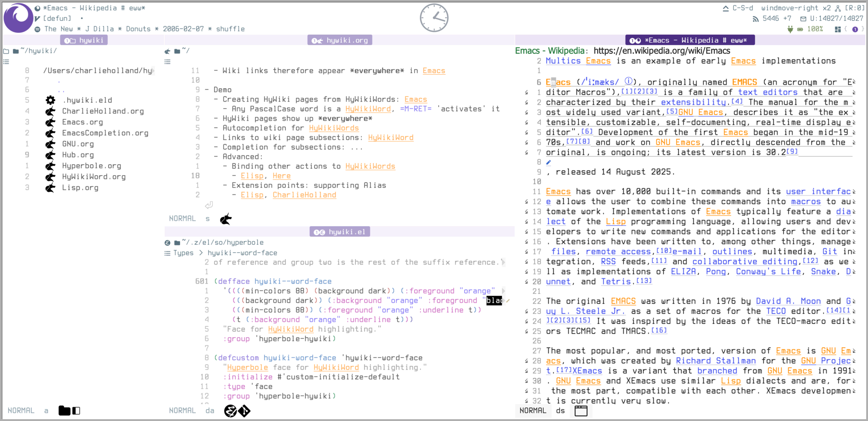Click the purple Emacs logo
The image size is (868, 421).
[x=18, y=18]
